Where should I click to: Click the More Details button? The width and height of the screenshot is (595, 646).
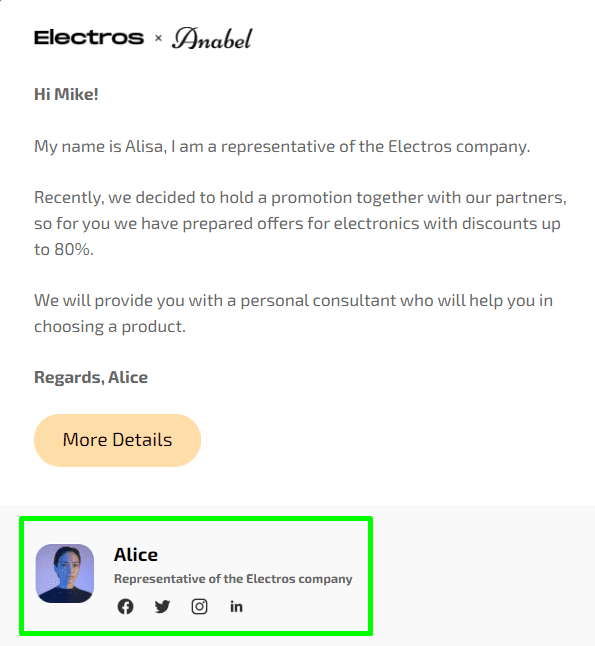click(x=117, y=440)
